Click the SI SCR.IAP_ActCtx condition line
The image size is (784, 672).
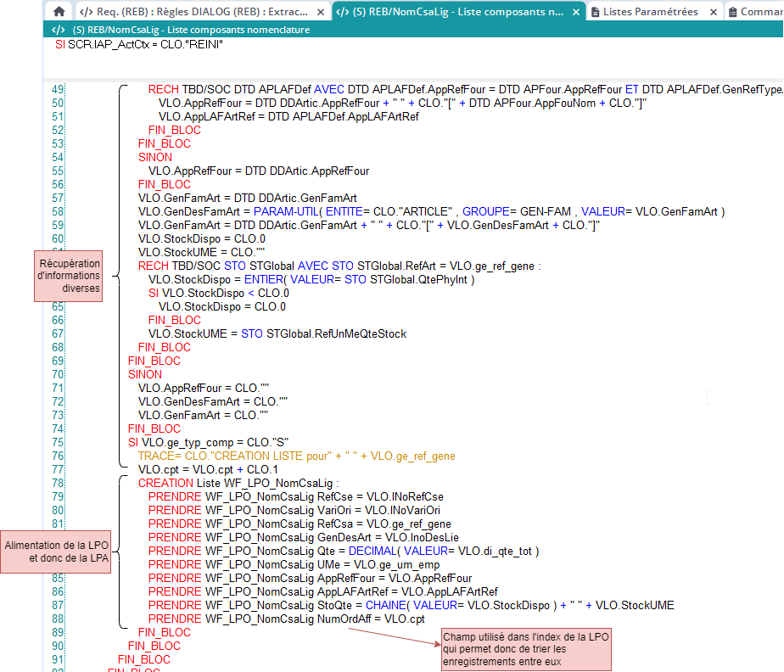coord(138,44)
